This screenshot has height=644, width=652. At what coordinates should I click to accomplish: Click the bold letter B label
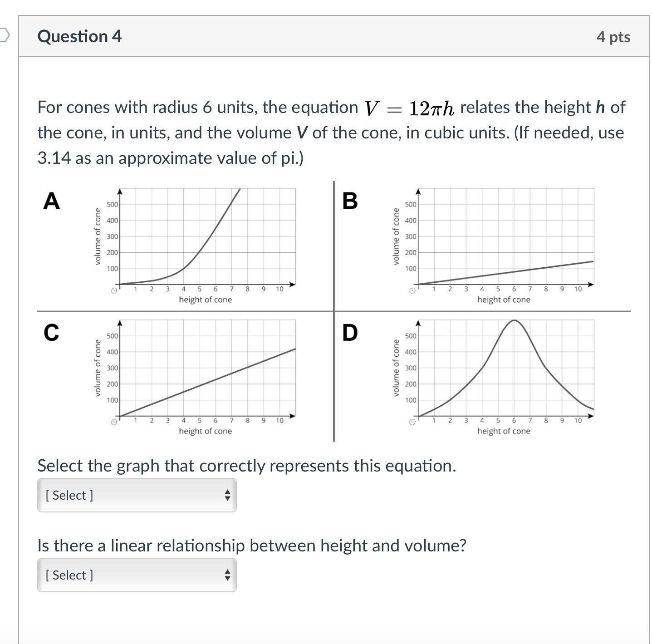coord(350,201)
